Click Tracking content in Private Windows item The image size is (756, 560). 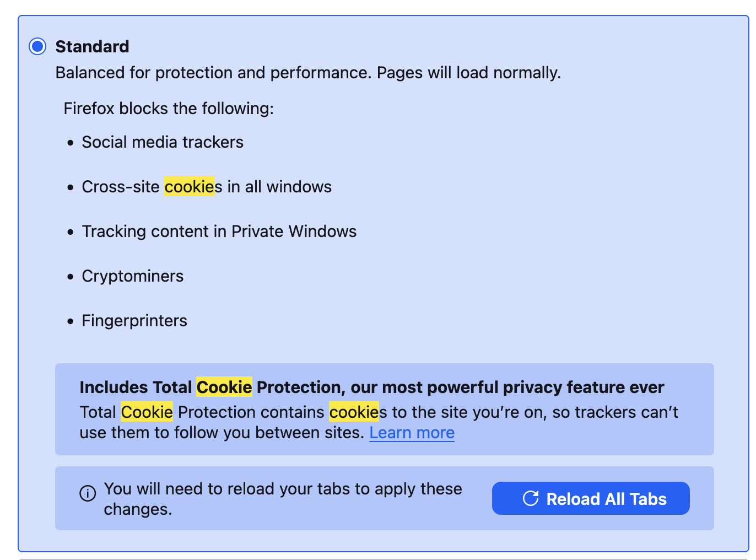pos(219,231)
